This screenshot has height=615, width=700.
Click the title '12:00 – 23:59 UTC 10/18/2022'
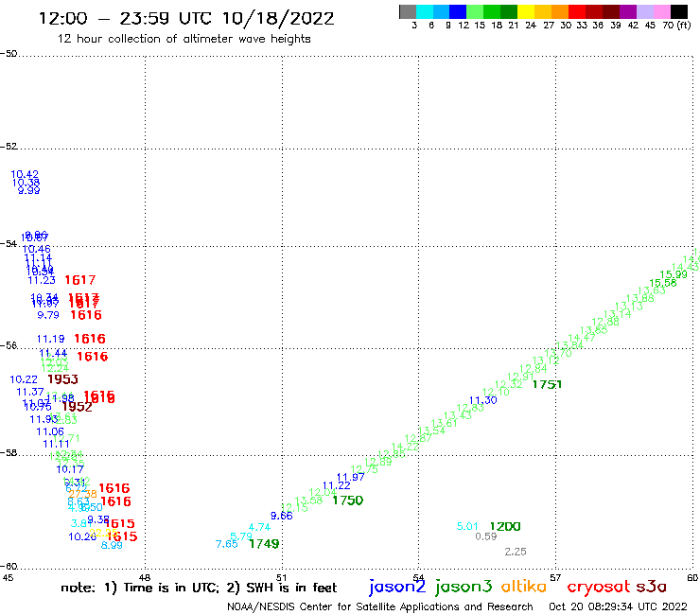click(186, 18)
